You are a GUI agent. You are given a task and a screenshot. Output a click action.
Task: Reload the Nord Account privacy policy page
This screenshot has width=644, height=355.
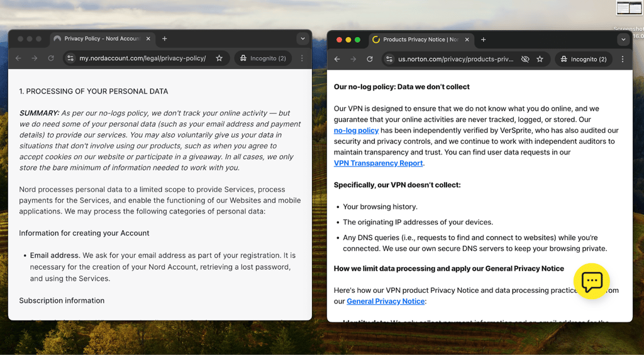tap(51, 58)
